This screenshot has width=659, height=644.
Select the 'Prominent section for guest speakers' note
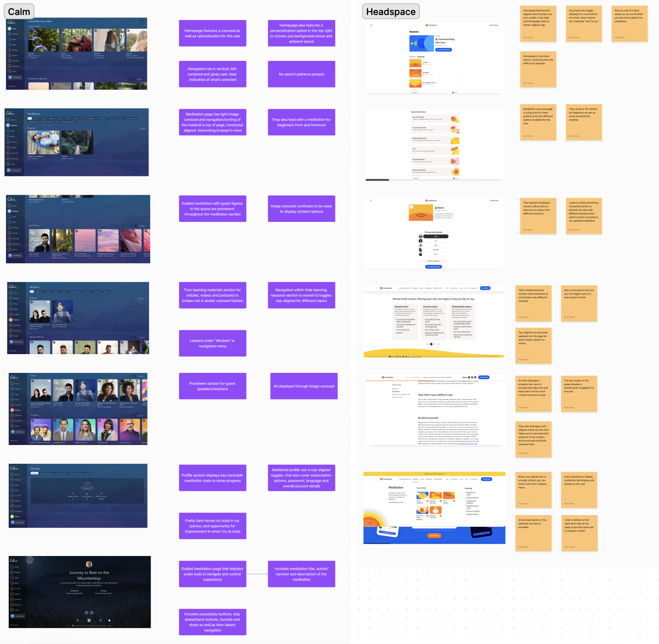click(x=213, y=386)
